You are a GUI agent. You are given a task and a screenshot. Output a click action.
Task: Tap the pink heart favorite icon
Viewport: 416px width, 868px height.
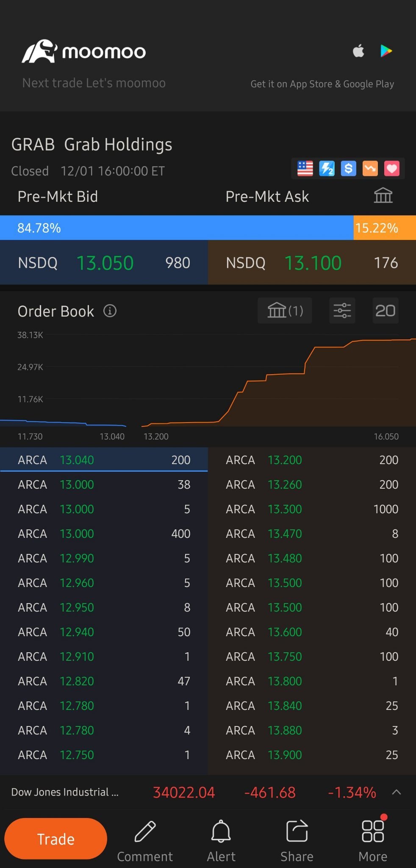pyautogui.click(x=391, y=169)
